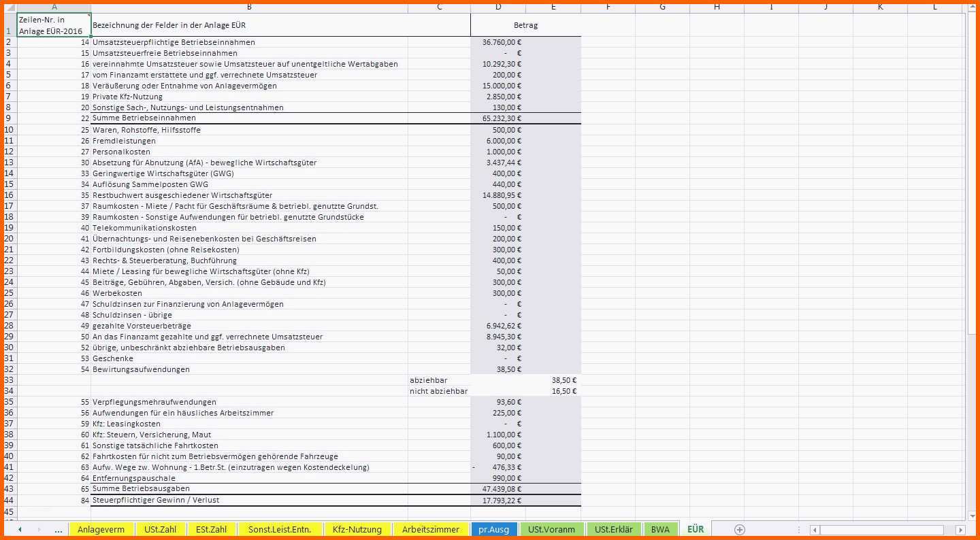
Task: Click the 'Bewirtungsaufwendungen' cell
Action: 249,369
